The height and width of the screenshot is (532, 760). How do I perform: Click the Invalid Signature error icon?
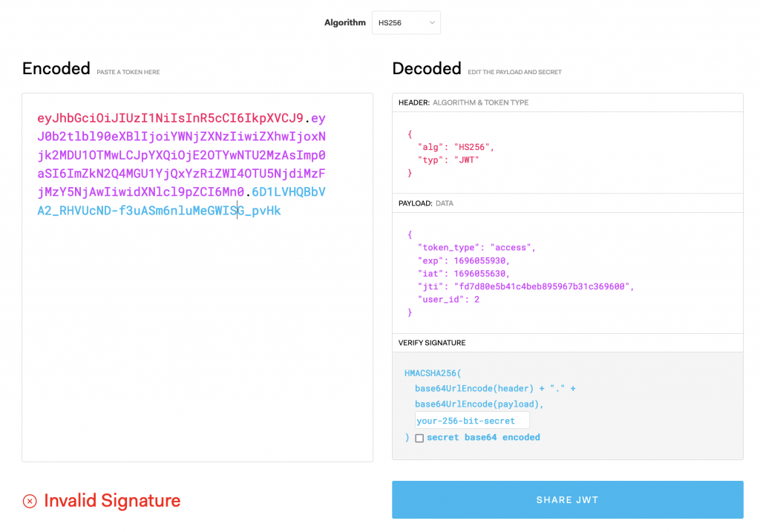[x=30, y=501]
